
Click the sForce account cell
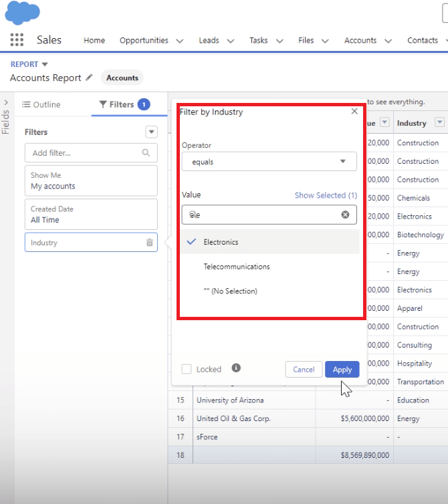[254, 436]
